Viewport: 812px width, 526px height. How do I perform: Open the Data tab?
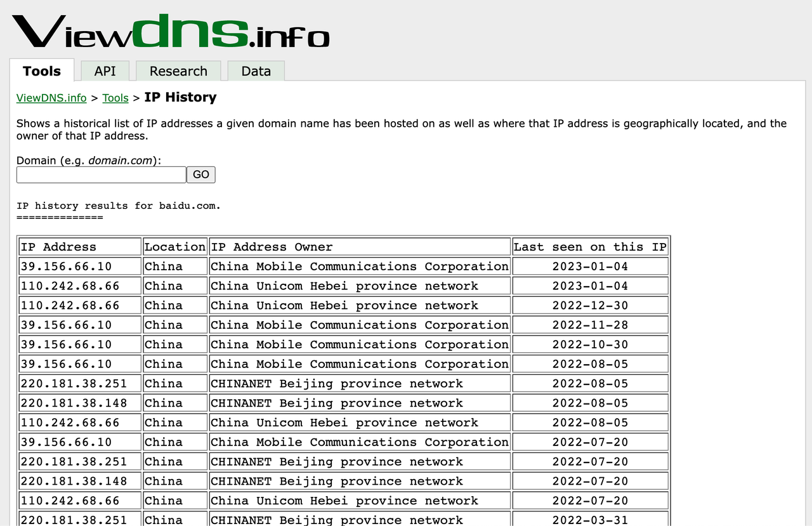(x=256, y=71)
